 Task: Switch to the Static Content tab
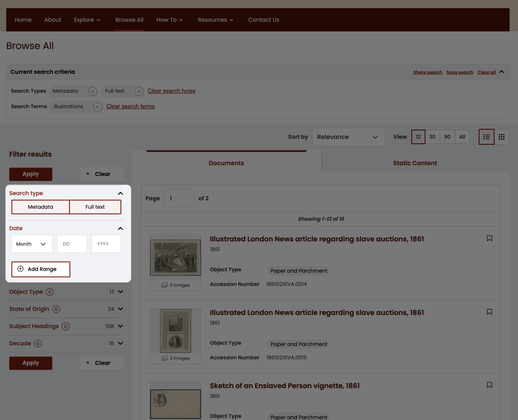(x=415, y=163)
